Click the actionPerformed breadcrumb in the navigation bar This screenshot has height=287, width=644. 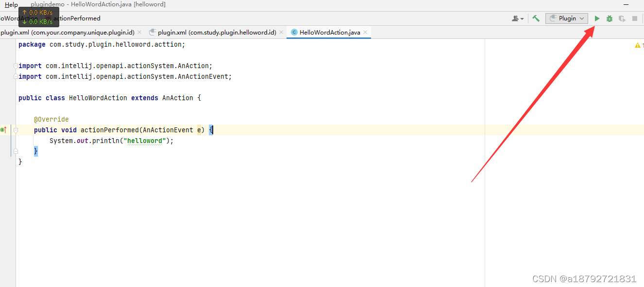click(x=77, y=18)
